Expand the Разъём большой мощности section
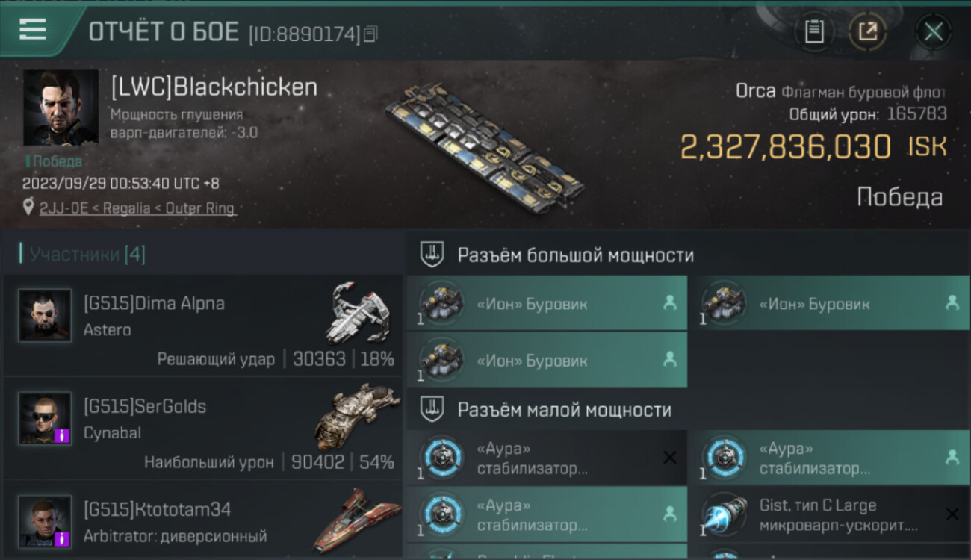Image resolution: width=971 pixels, height=560 pixels. point(689,255)
